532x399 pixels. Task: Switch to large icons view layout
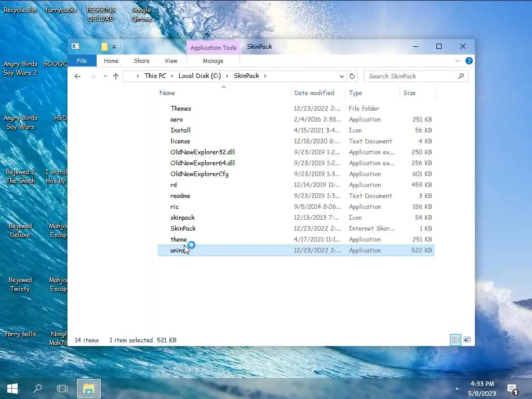[467, 340]
